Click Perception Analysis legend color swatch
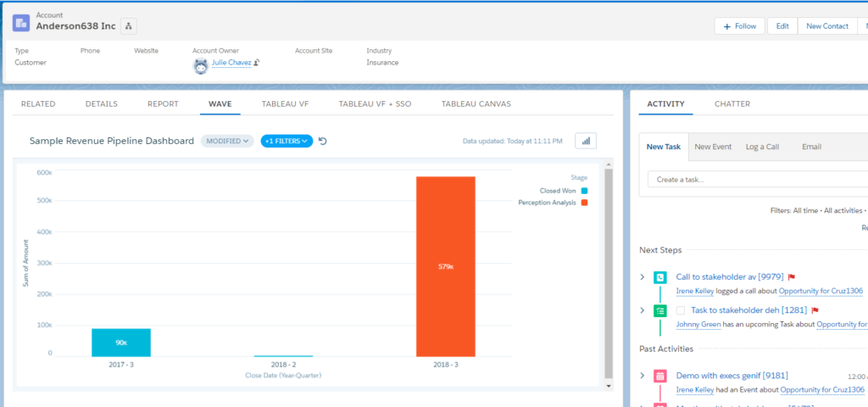 (x=584, y=203)
